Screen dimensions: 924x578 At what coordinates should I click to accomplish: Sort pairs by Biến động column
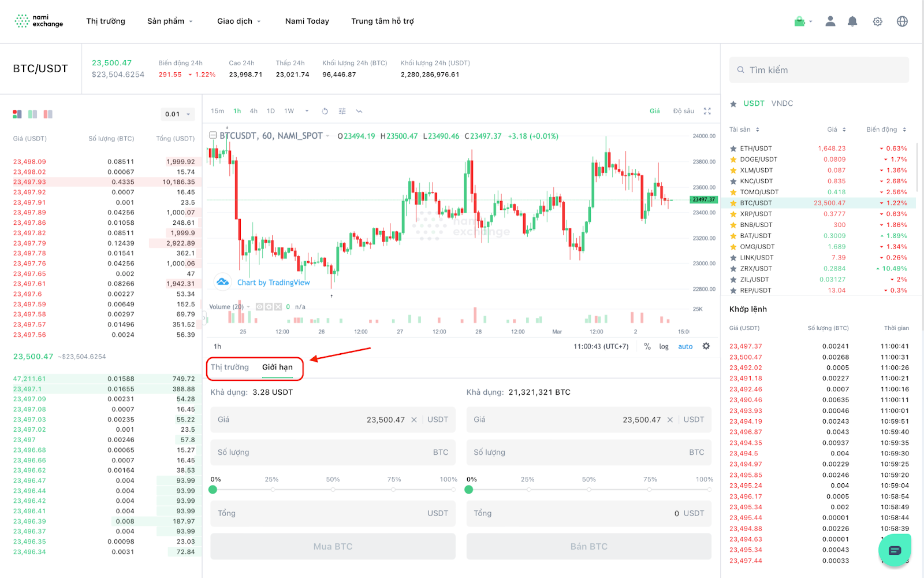point(886,129)
